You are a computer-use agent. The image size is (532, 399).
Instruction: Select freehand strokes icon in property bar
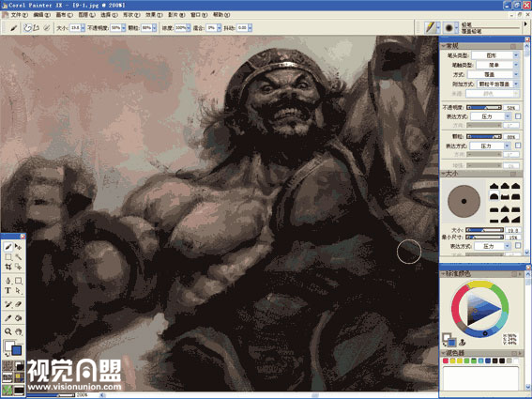pyautogui.click(x=27, y=28)
